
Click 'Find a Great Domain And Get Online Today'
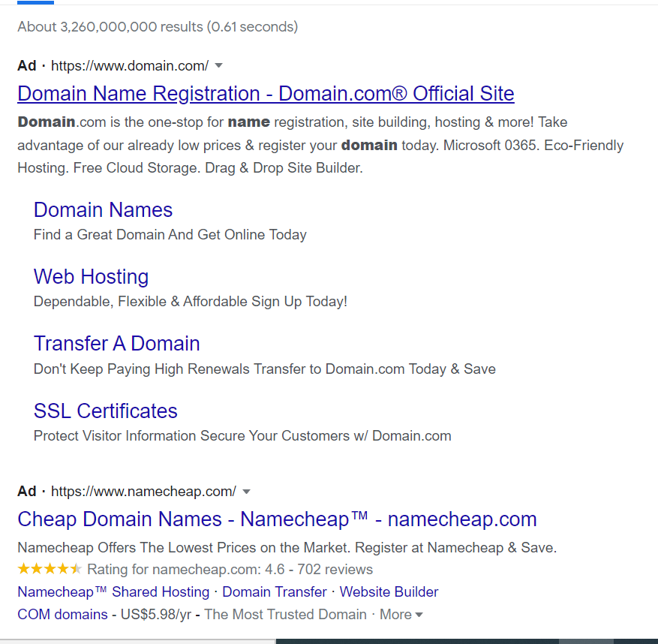click(x=170, y=235)
